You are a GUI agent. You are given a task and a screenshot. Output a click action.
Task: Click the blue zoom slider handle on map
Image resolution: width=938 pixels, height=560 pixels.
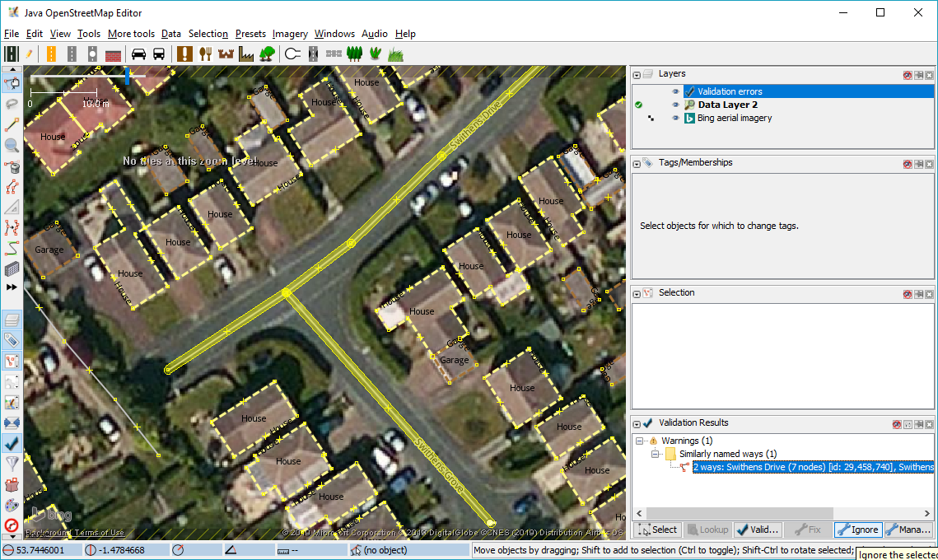click(127, 76)
